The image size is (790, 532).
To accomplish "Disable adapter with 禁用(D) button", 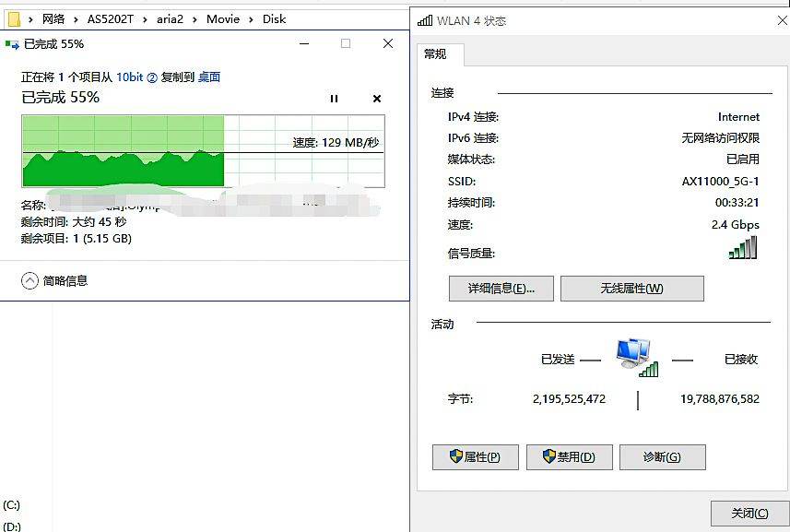I will point(570,457).
